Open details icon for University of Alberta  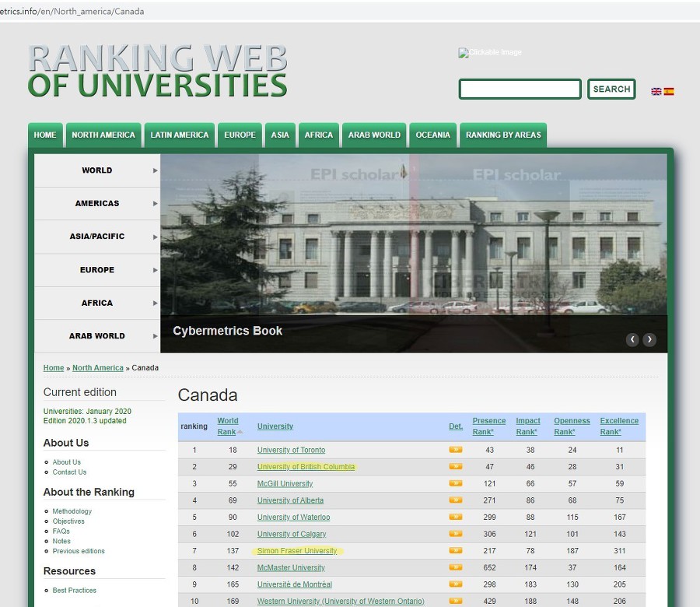coord(455,500)
